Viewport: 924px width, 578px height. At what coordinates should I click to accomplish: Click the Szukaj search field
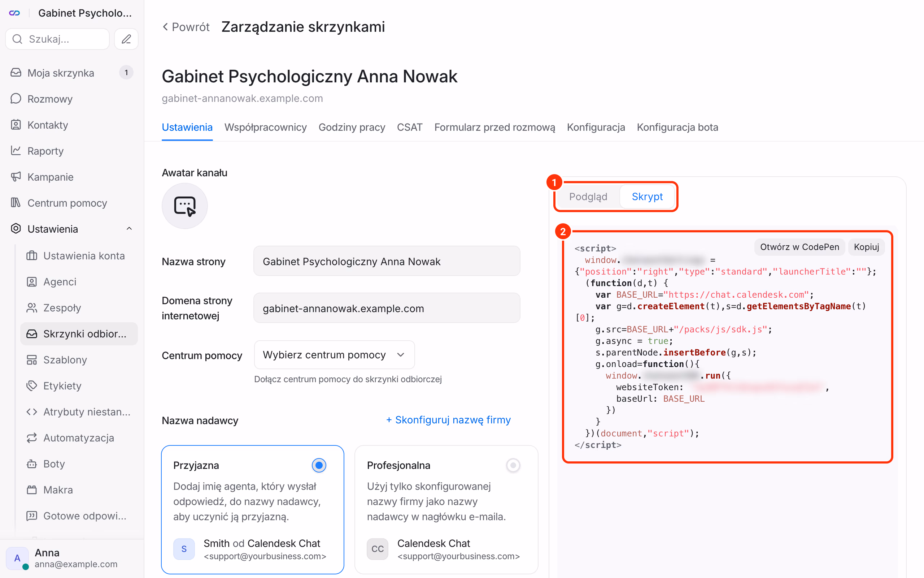click(57, 39)
